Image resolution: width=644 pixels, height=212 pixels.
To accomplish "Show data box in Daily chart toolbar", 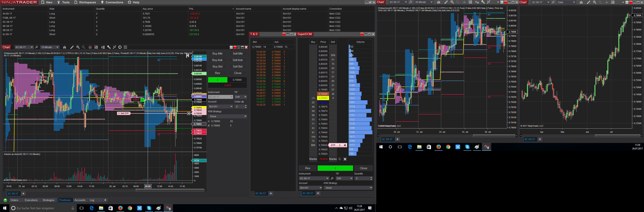I will pyautogui.click(x=613, y=2).
